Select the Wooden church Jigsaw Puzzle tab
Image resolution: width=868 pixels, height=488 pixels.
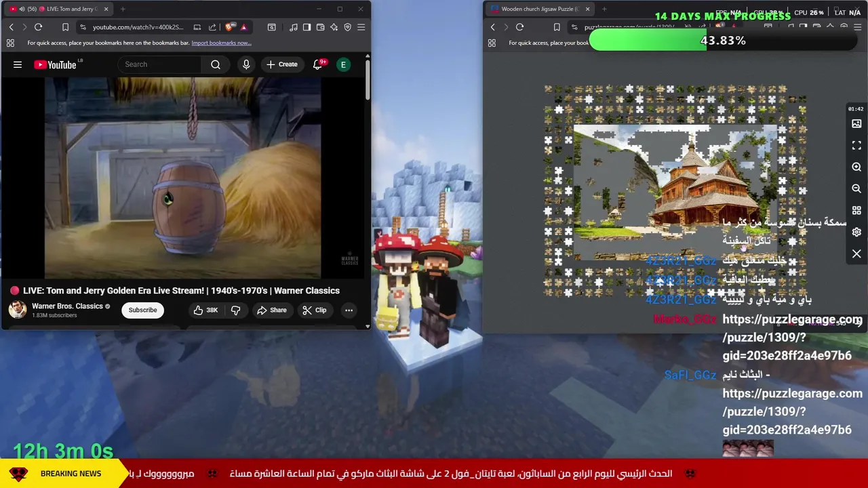[x=540, y=9]
